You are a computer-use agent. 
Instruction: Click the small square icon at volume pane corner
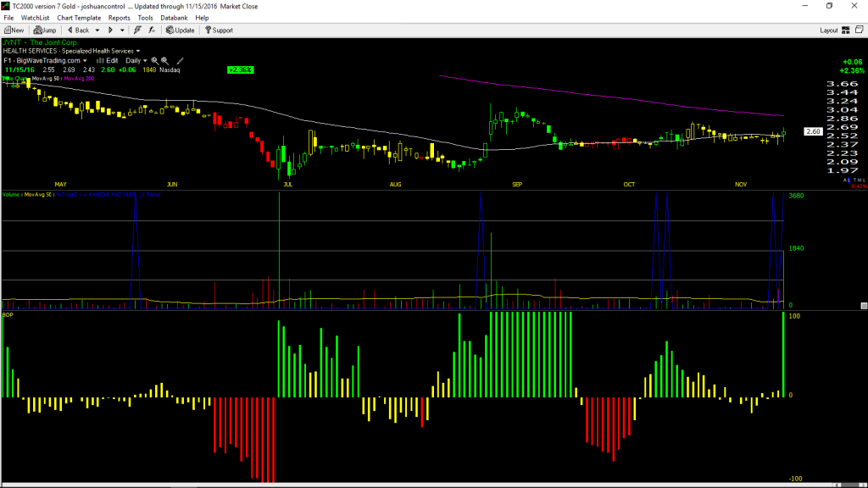(x=864, y=306)
